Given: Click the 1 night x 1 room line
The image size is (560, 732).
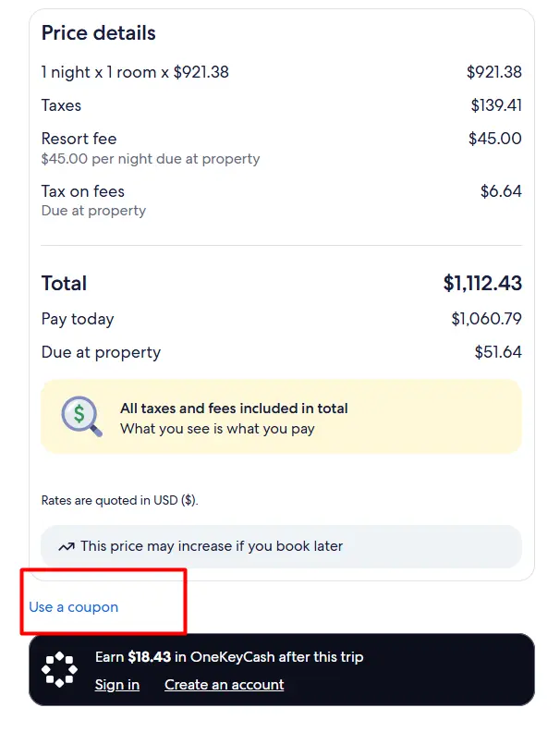Looking at the screenshot, I should click(134, 72).
